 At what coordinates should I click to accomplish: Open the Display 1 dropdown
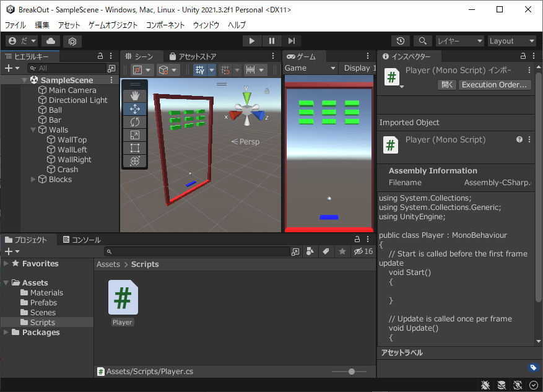click(x=358, y=68)
